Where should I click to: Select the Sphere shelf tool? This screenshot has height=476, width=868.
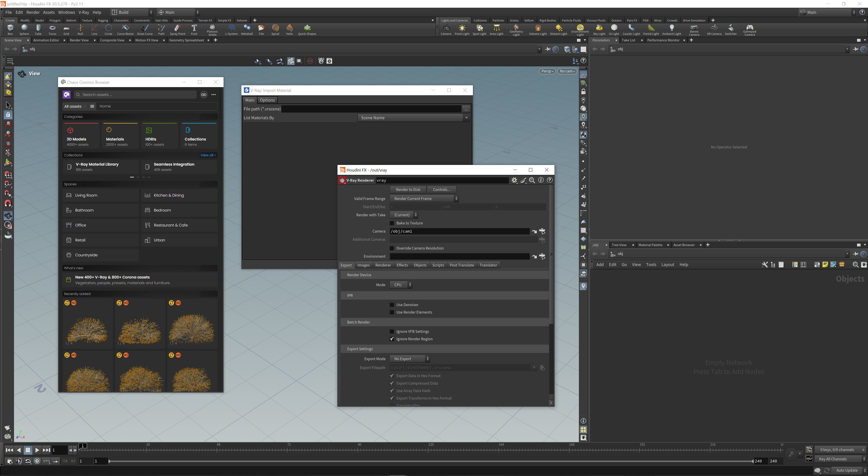(x=24, y=30)
